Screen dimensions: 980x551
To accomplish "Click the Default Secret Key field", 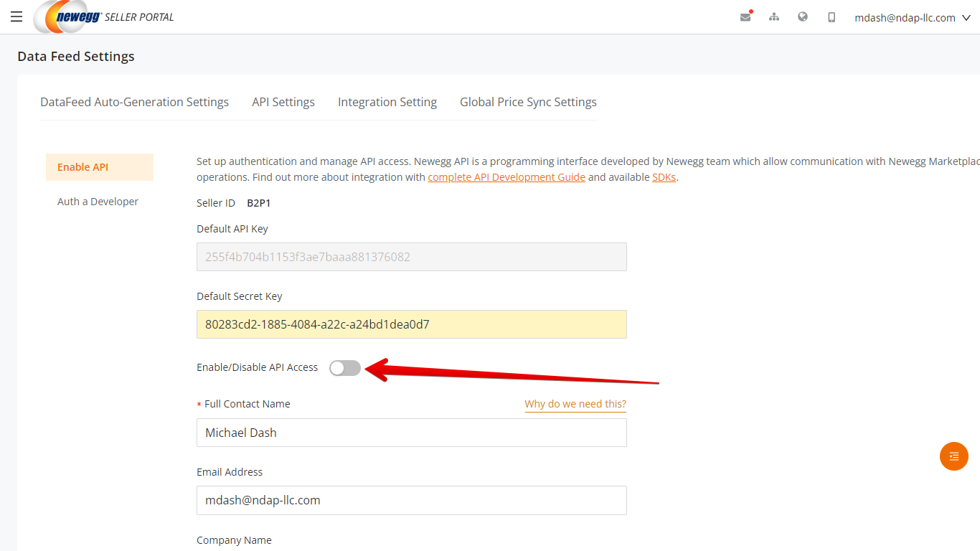I will tap(412, 324).
